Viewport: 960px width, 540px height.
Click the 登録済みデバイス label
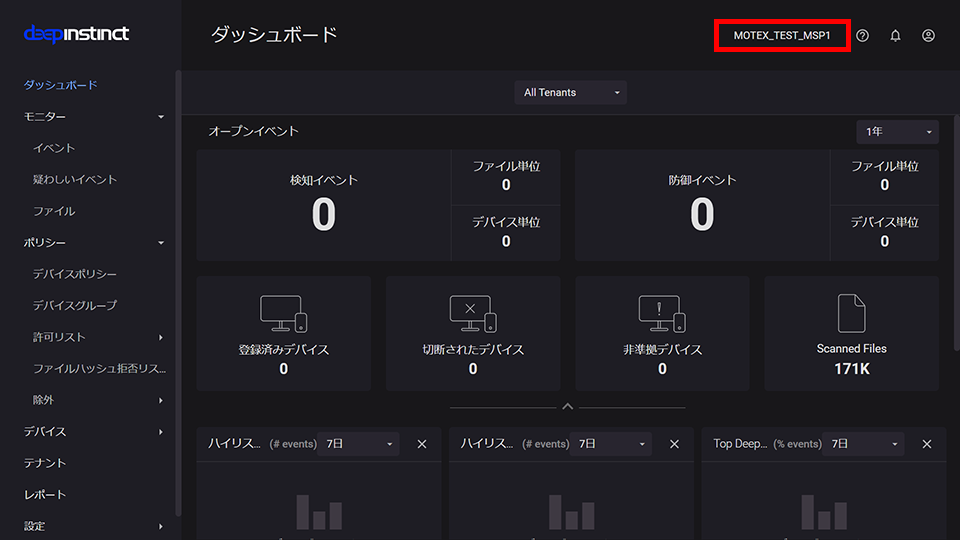(x=283, y=350)
